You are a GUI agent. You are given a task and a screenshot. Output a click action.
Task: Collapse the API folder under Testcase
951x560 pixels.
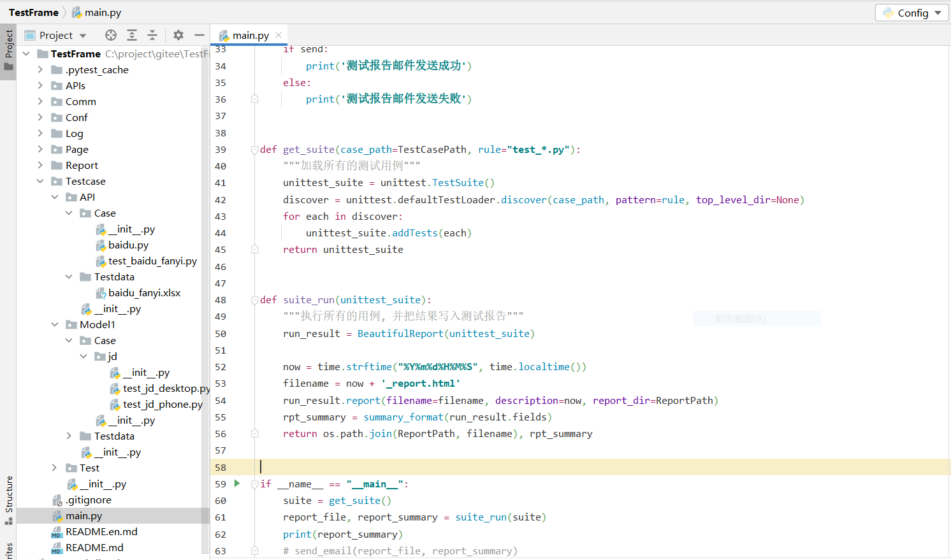pos(55,197)
